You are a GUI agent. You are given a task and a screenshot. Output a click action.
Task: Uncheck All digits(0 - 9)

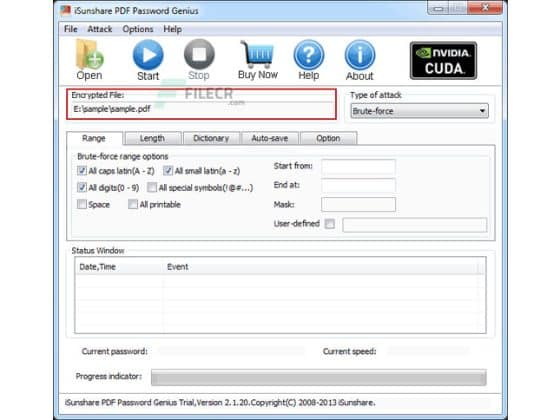82,187
